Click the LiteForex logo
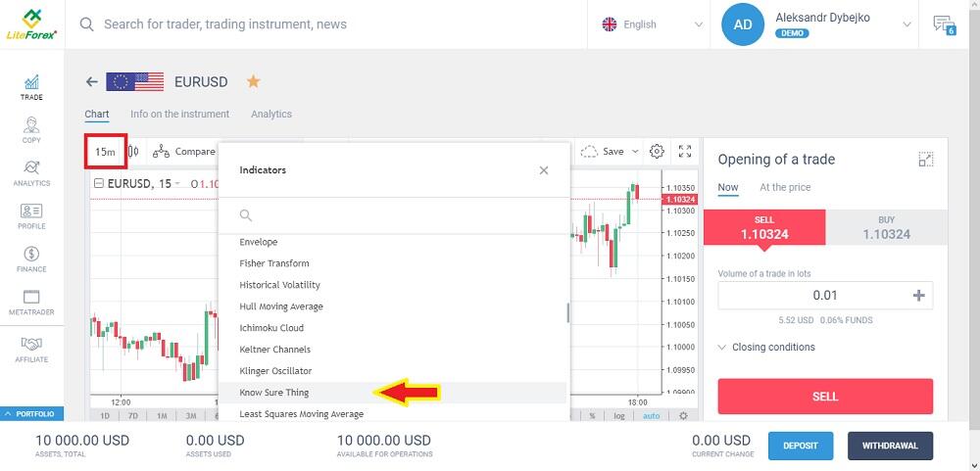 [31, 25]
